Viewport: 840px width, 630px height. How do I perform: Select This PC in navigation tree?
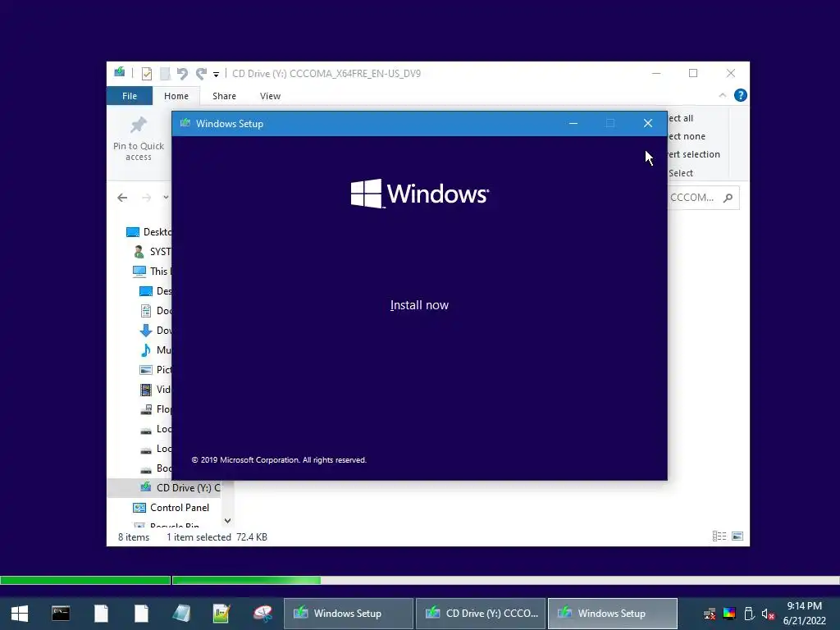click(x=152, y=271)
